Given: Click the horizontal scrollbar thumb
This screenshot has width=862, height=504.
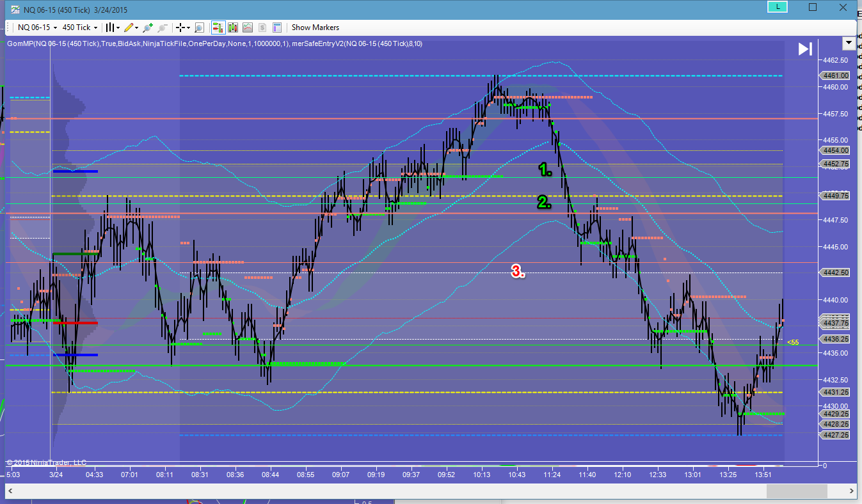Looking at the screenshot, I should tap(797, 491).
